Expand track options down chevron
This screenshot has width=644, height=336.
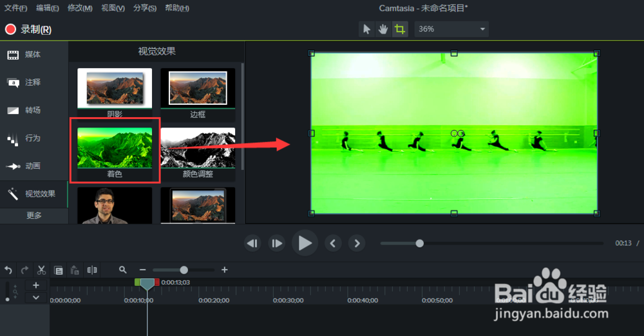pyautogui.click(x=35, y=297)
